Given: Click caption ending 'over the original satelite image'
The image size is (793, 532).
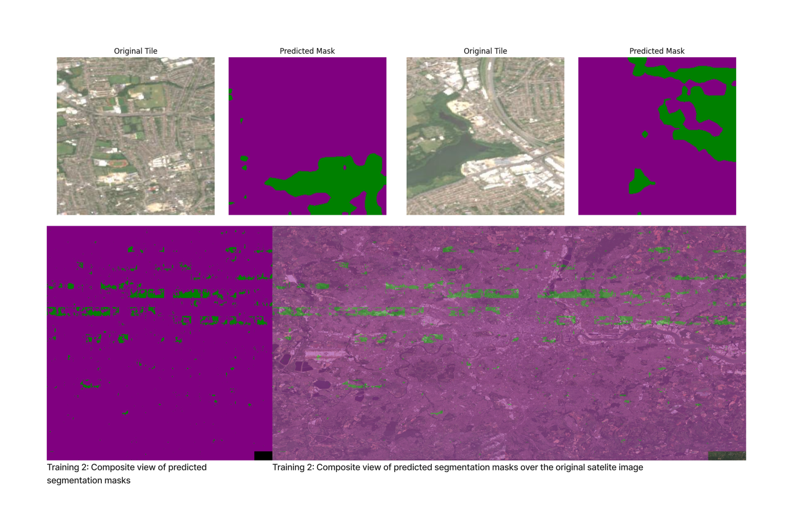Looking at the screenshot, I should click(458, 467).
